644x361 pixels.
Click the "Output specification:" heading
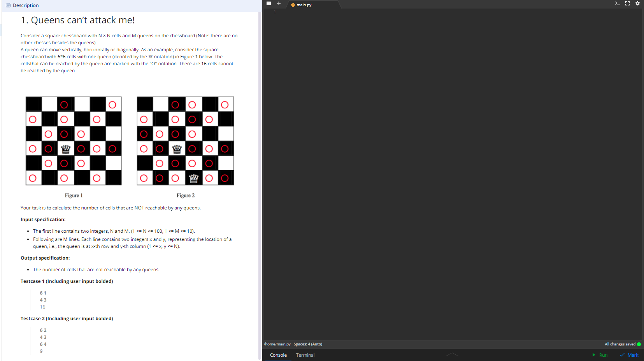[45, 258]
